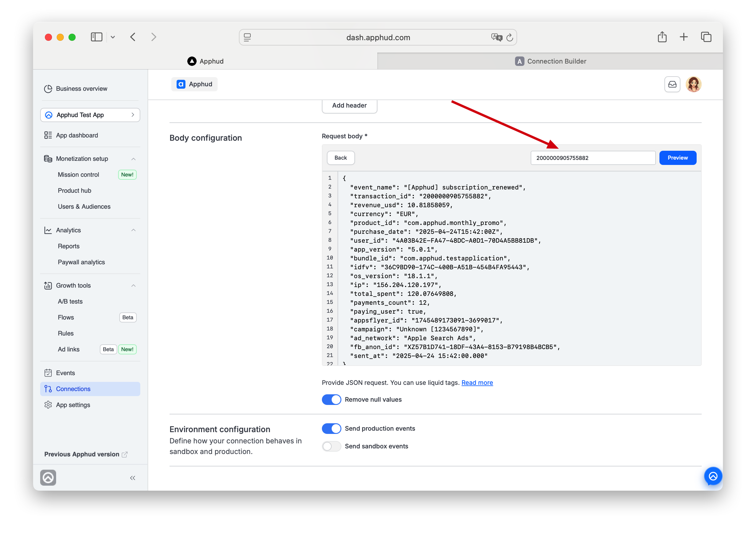
Task: Open Mission control page
Action: (x=78, y=175)
